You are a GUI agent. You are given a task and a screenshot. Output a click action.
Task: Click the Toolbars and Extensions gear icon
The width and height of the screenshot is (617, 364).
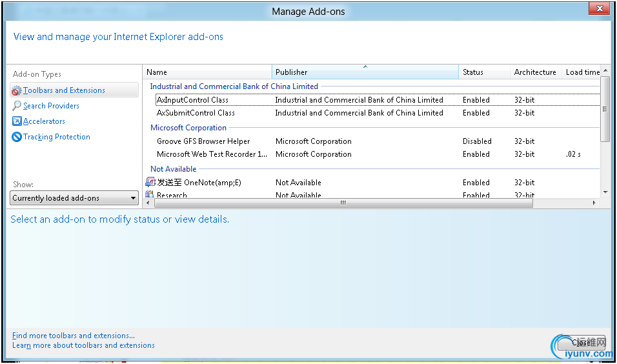click(x=17, y=91)
